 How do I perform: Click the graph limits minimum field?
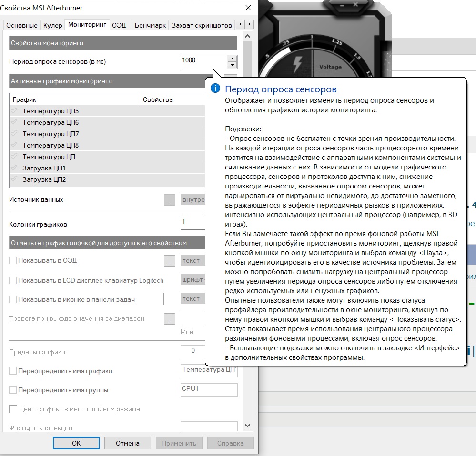193,352
